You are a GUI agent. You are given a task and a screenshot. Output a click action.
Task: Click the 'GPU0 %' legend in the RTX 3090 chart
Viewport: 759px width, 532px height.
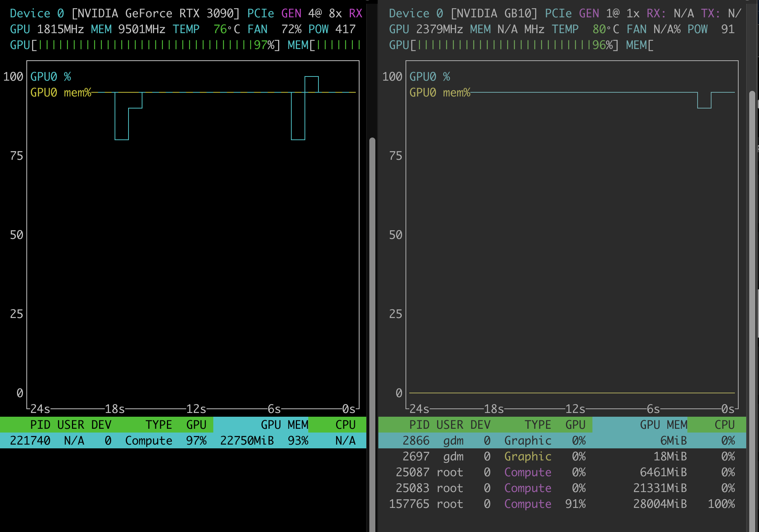(50, 77)
